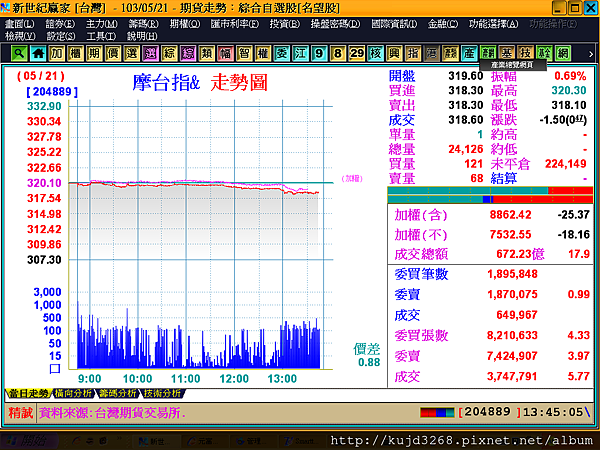Open the 技 technical toolbar icon
The image size is (600, 450).
[525, 52]
